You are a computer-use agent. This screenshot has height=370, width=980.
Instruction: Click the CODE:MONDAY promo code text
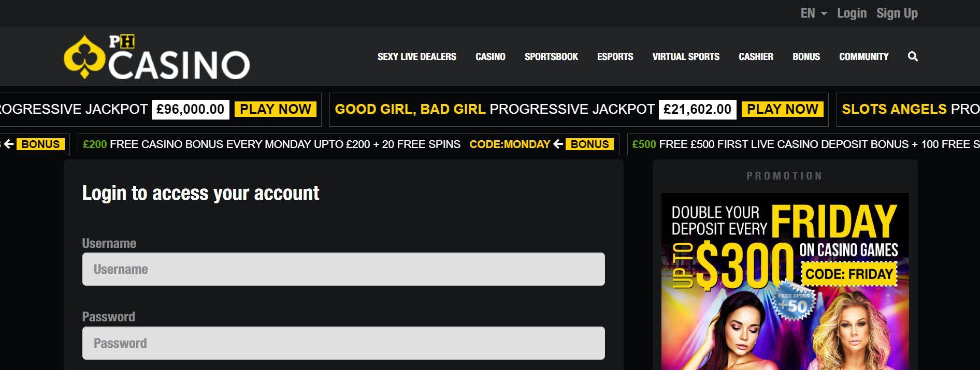coord(510,144)
